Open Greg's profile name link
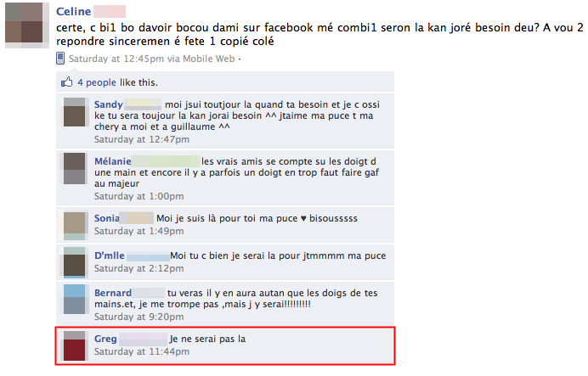This screenshot has width=588, height=376. click(105, 339)
